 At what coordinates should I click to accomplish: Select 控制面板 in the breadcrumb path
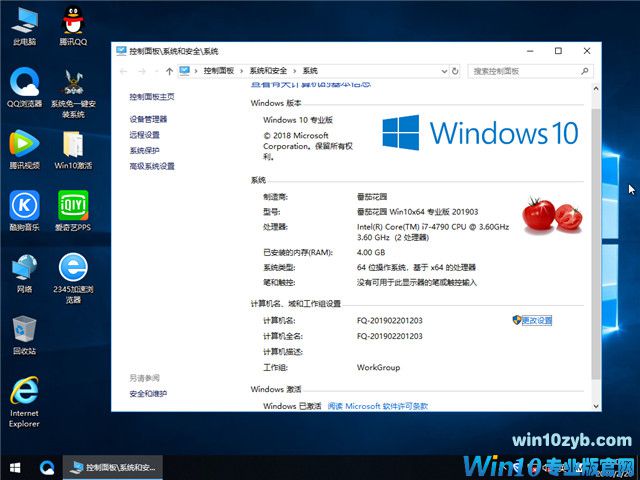click(219, 71)
